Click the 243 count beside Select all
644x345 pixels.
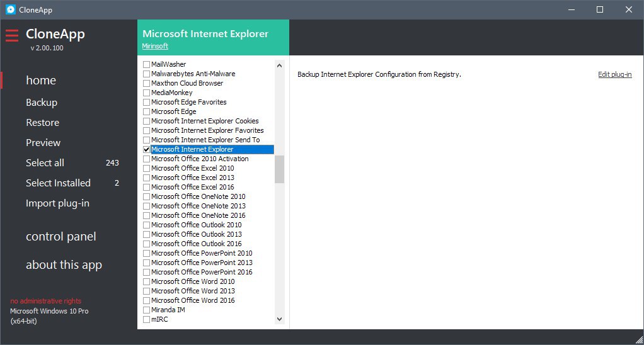112,163
